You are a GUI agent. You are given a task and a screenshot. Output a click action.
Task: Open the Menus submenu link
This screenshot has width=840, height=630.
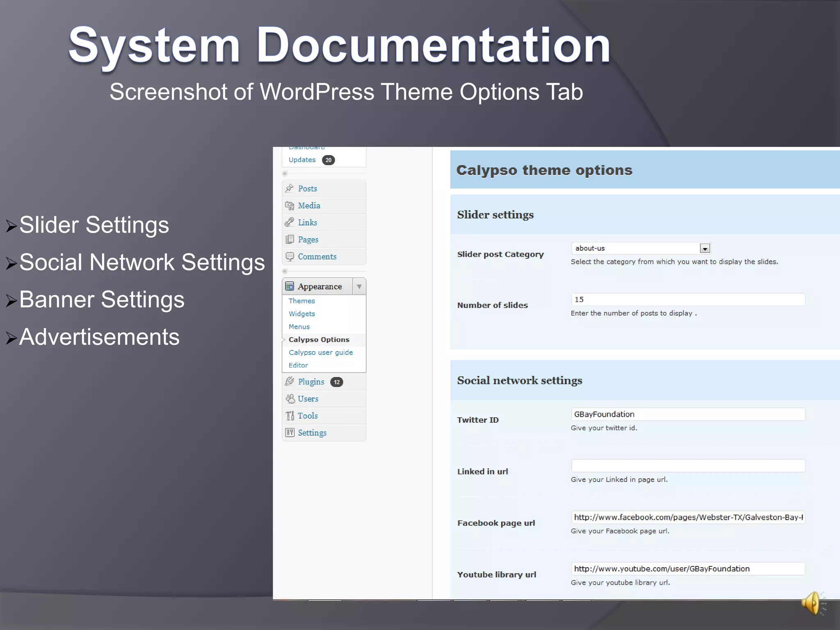[x=299, y=327]
